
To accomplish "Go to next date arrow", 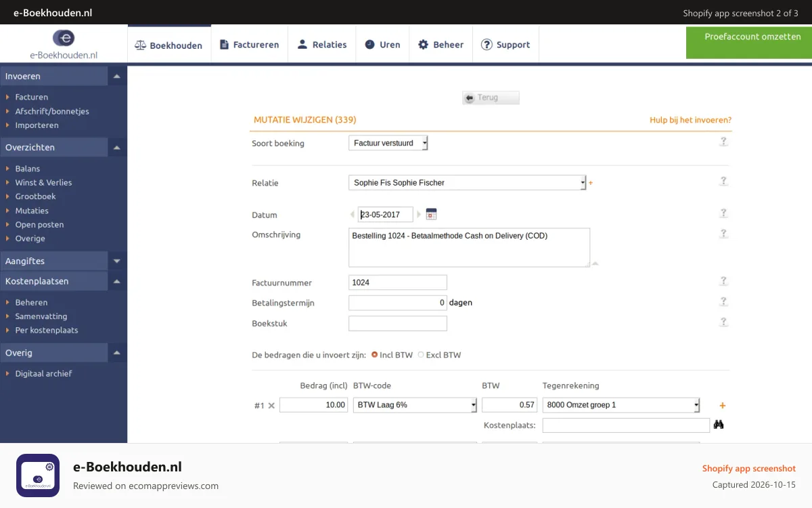I will click(x=419, y=215).
